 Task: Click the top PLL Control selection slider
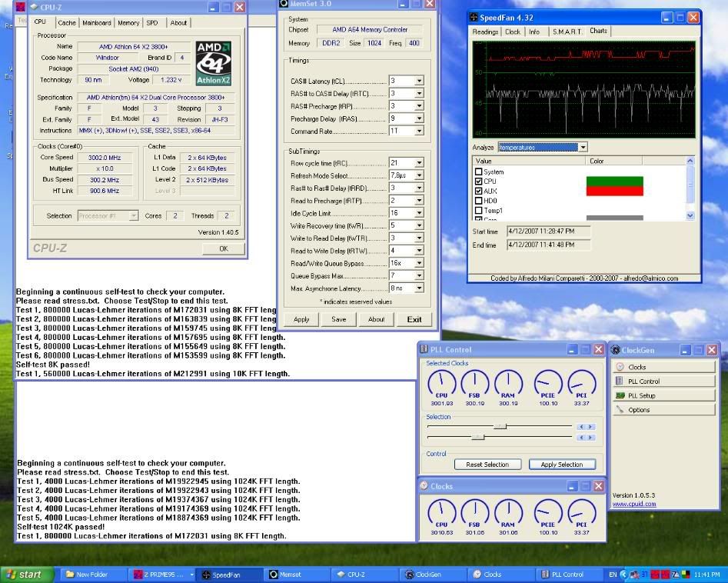pos(500,426)
